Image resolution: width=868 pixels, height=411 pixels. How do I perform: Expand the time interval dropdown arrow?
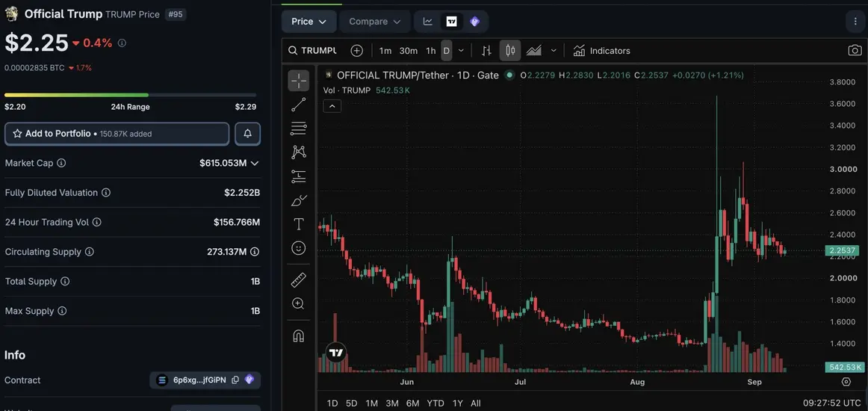(x=461, y=50)
